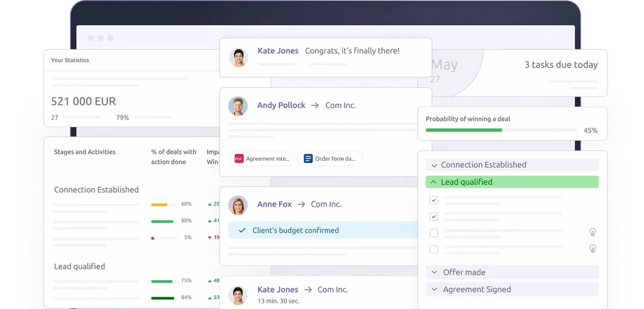Open the Andy Pollock name link
644x309 pixels.
[281, 106]
